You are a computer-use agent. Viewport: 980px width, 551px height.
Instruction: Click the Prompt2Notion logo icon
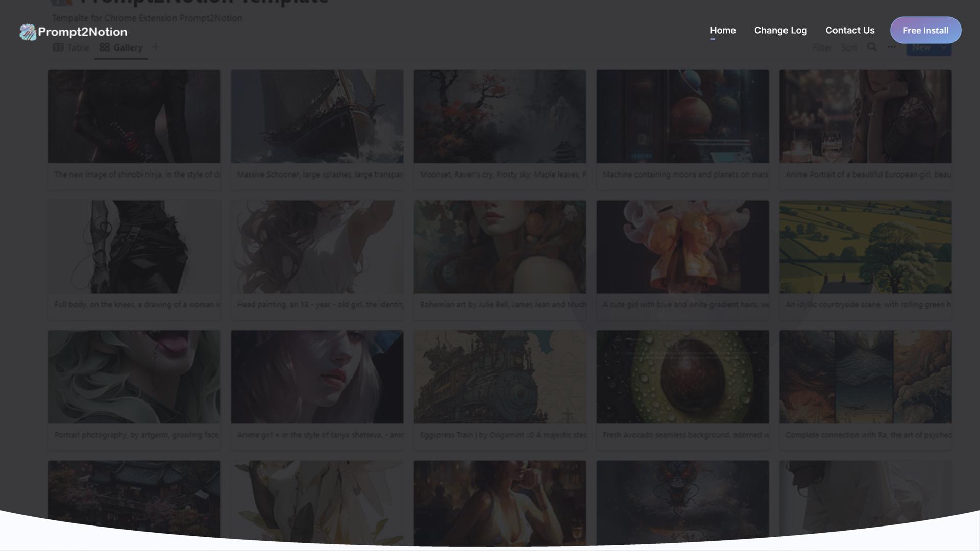pyautogui.click(x=28, y=32)
